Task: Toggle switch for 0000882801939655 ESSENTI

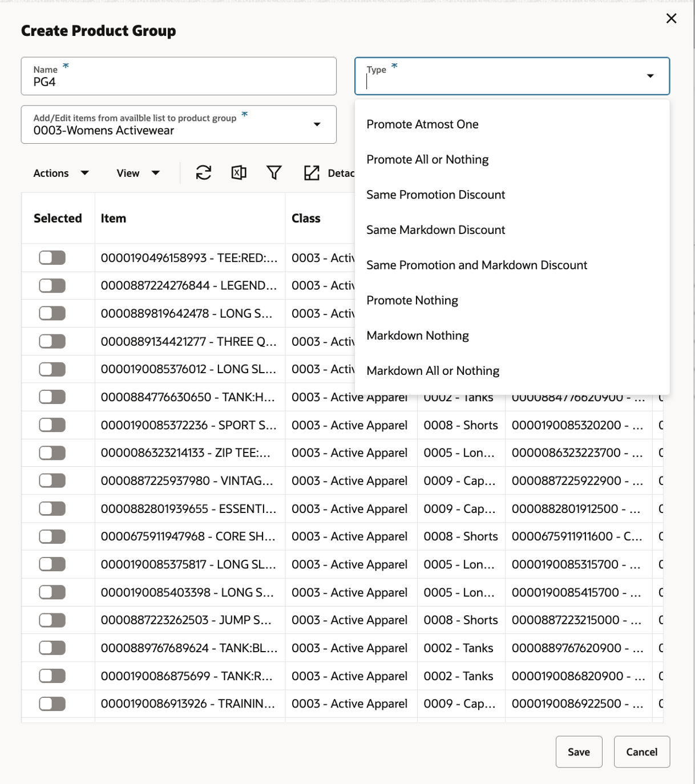Action: coord(52,508)
